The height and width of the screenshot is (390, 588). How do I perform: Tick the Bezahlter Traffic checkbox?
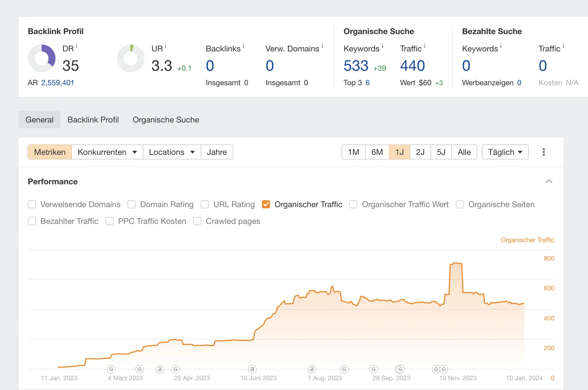pos(32,221)
